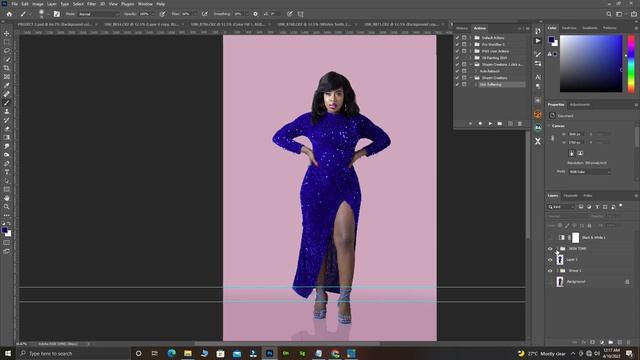Open the brush settings panel icon
Image resolution: width=640 pixels, height=360 pixels.
57,14
